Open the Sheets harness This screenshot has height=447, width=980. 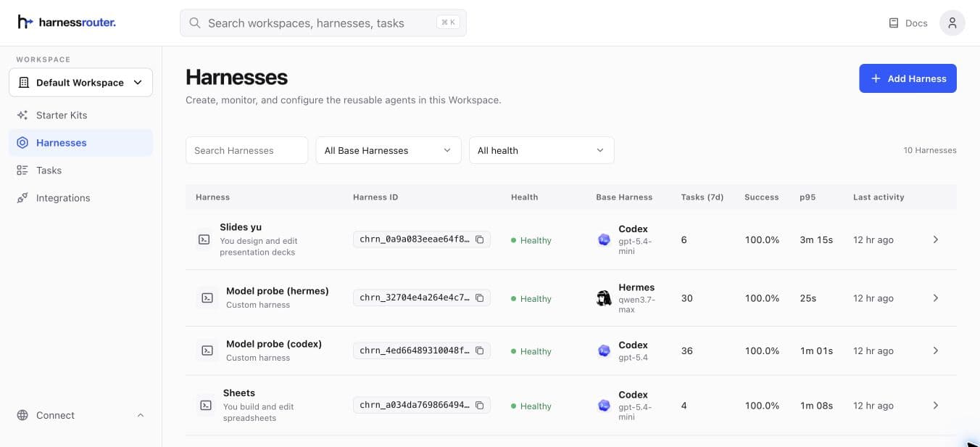pyautogui.click(x=239, y=393)
